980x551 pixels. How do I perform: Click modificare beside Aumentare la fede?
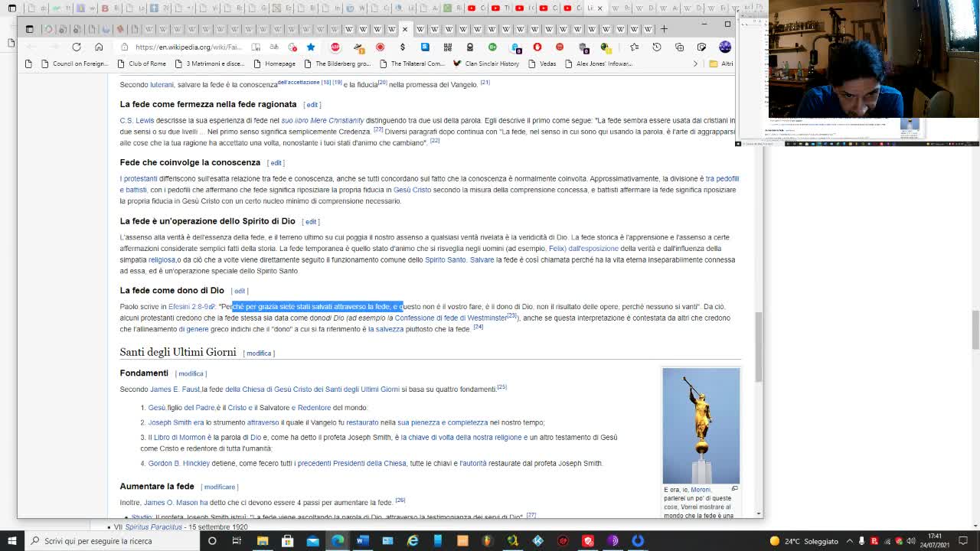(220, 487)
